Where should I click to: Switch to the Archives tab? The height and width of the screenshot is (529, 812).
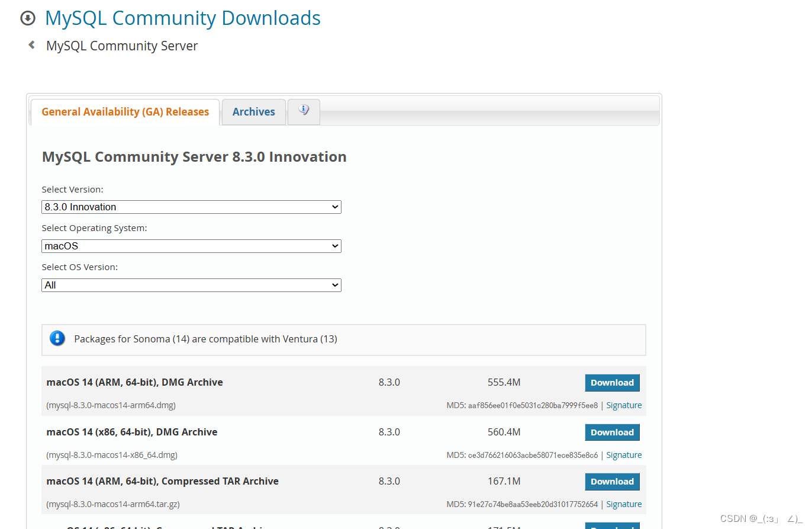point(253,112)
